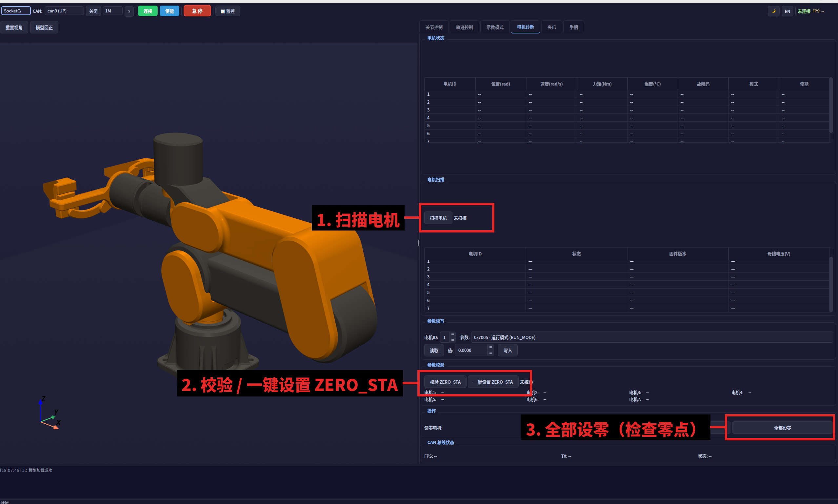This screenshot has height=504, width=838.
Task: Decrease the 值 parameter value spinner
Action: [491, 353]
